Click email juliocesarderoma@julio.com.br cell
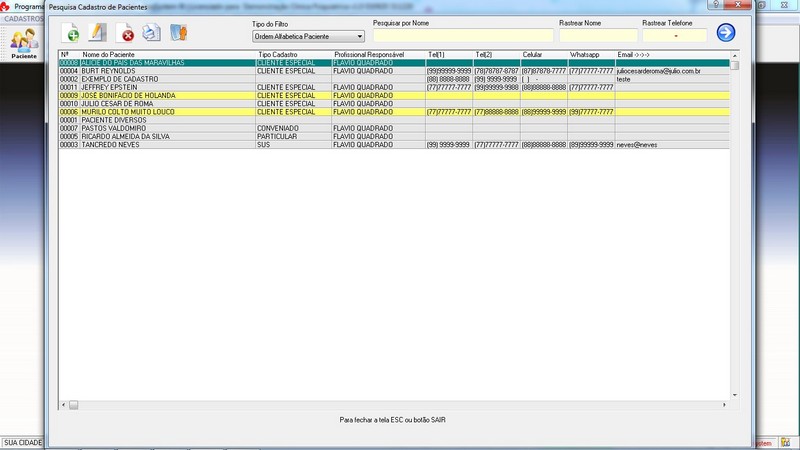This screenshot has width=800, height=450. (x=672, y=71)
